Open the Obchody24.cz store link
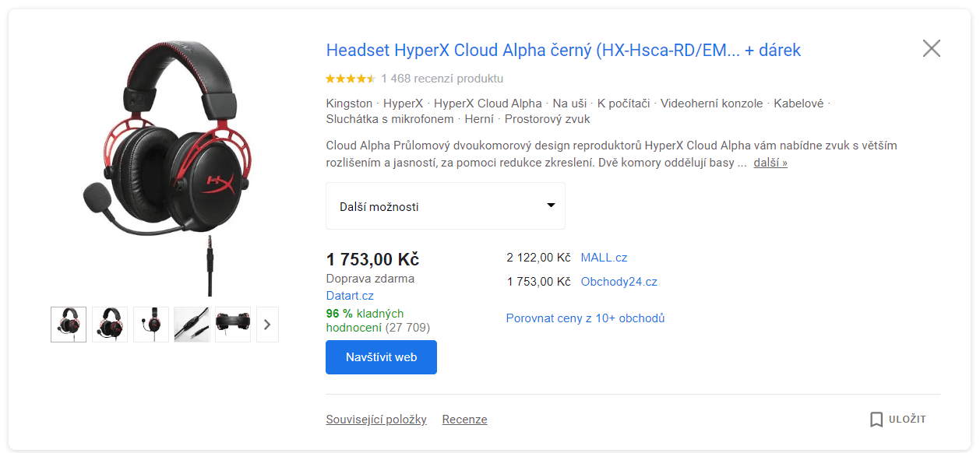 pyautogui.click(x=619, y=282)
